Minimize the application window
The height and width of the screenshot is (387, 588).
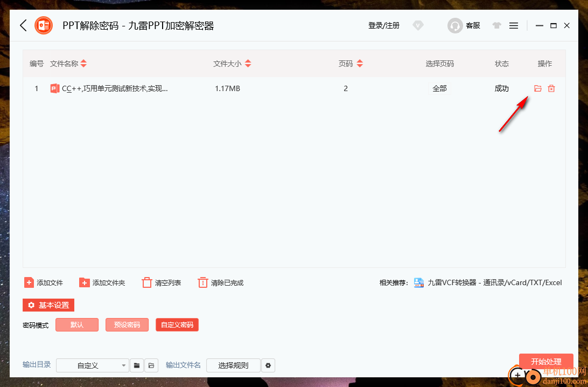(x=539, y=25)
